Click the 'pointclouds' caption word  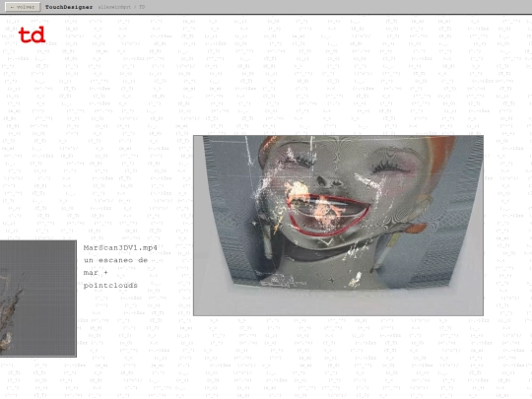click(x=110, y=286)
